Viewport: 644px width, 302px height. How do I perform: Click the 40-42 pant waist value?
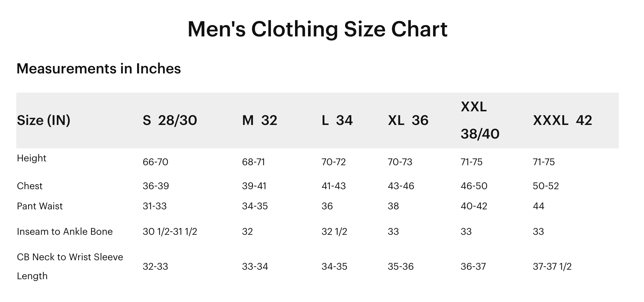click(474, 206)
